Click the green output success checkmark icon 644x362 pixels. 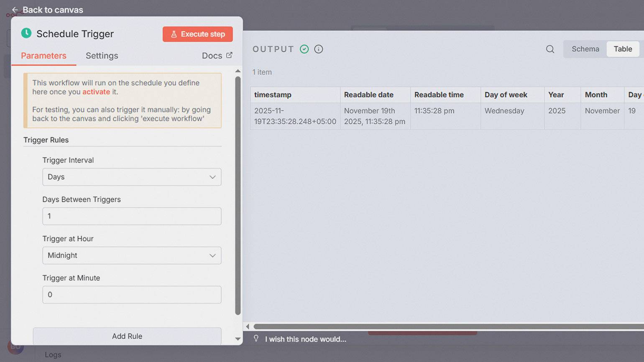[x=304, y=49]
